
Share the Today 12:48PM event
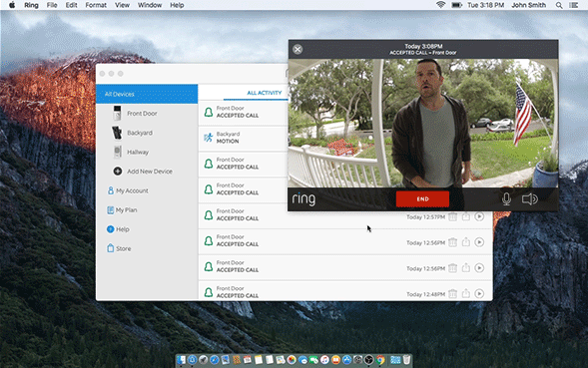coord(466,293)
